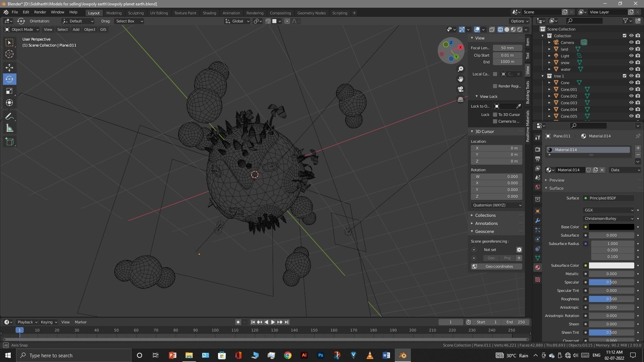The image size is (644, 362).
Task: Disable snow object in renders
Action: (x=638, y=63)
